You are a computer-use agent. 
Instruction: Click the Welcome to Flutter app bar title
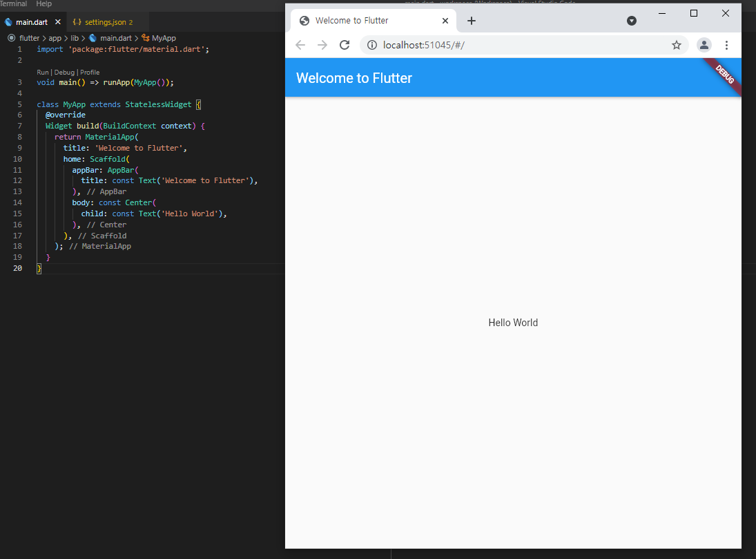[x=354, y=78]
